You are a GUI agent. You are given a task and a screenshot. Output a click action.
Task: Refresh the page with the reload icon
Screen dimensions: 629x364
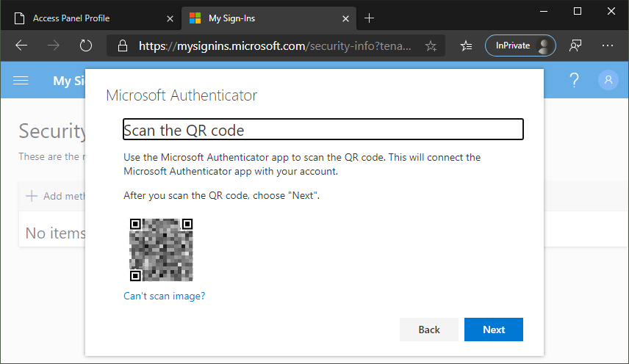(x=86, y=45)
